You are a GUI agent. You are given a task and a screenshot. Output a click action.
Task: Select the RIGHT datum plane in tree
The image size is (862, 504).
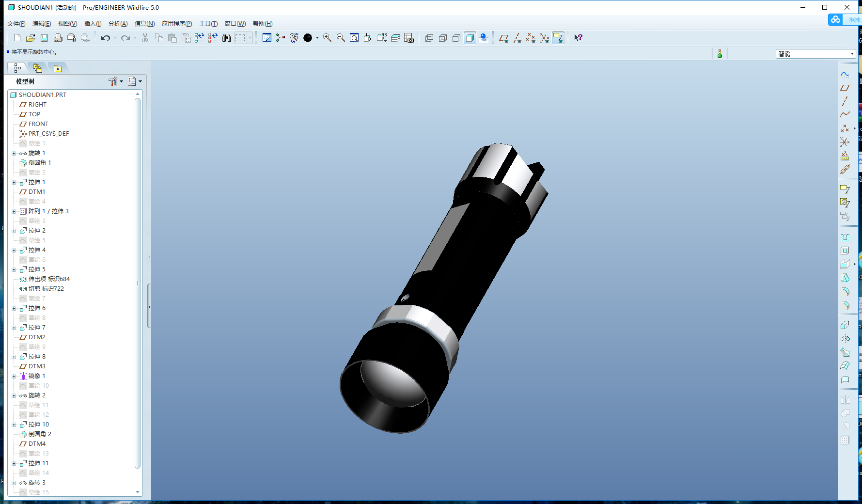click(37, 105)
